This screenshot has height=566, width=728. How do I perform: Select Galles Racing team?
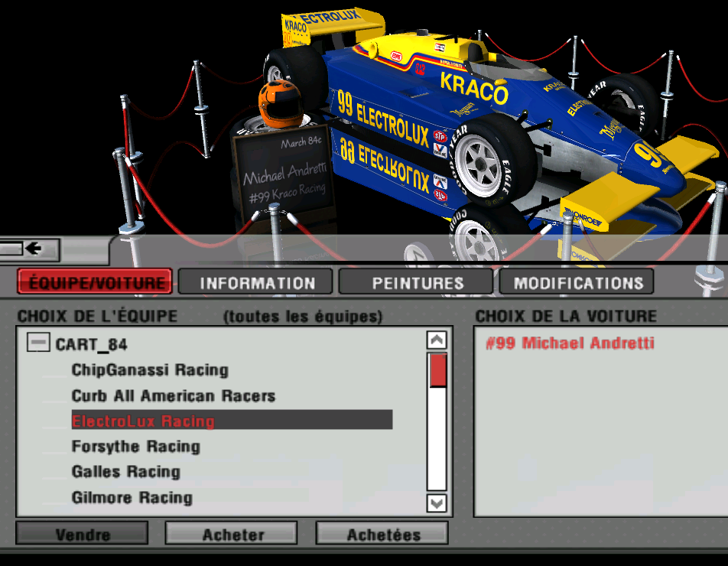pos(126,472)
